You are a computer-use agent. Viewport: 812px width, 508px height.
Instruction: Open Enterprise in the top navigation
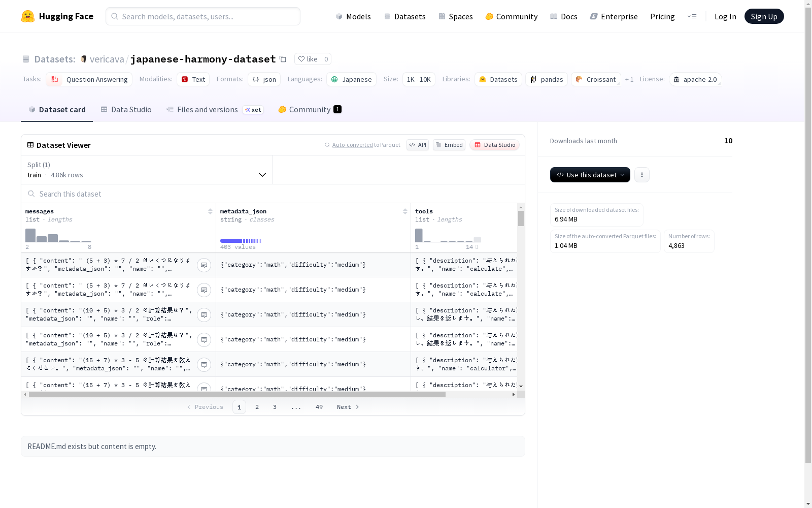tap(614, 16)
